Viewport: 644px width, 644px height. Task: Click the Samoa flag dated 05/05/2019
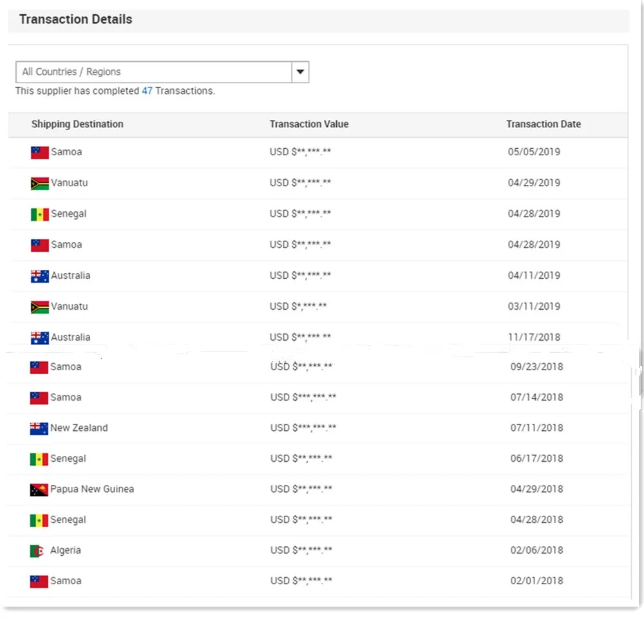click(39, 153)
